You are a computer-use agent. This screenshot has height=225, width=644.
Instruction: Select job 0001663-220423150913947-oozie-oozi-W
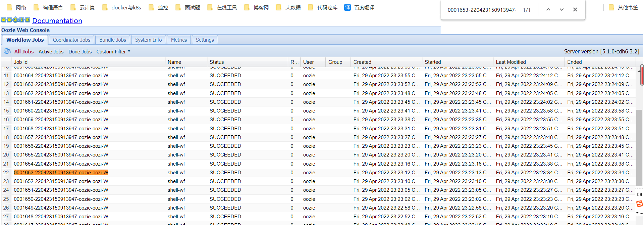click(61, 84)
